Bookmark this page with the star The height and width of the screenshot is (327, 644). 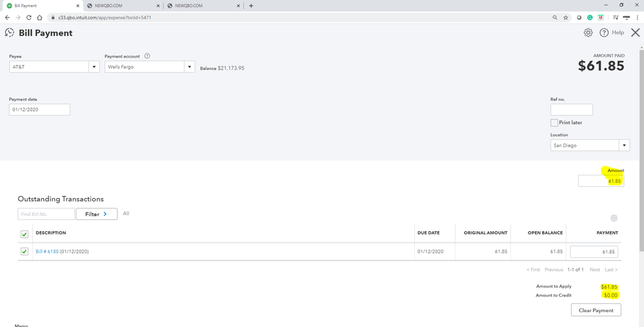tap(565, 17)
